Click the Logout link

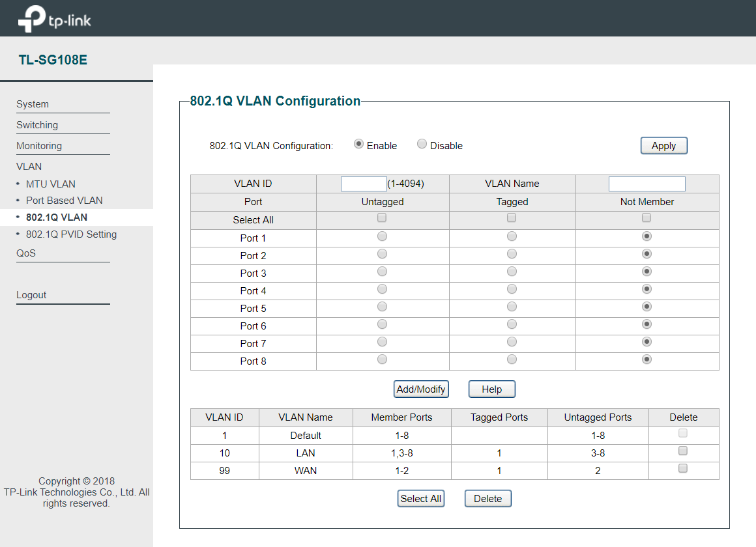tap(31, 295)
